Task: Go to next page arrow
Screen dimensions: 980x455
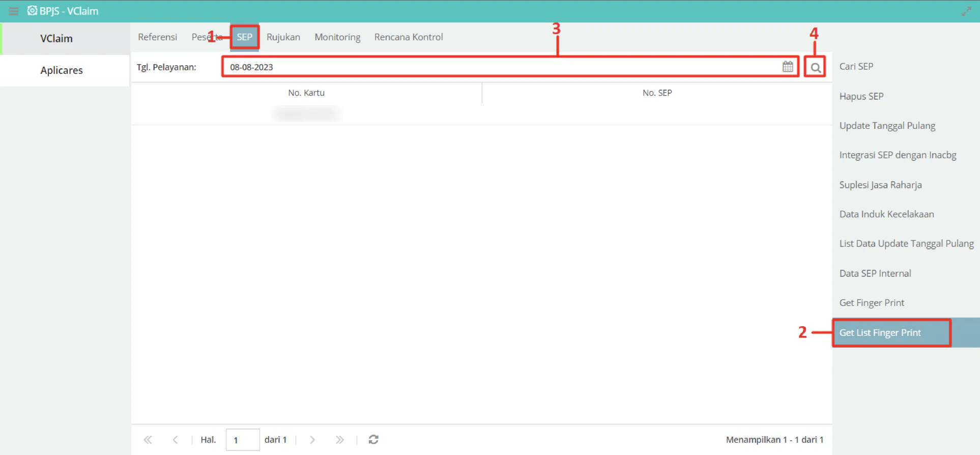Action: (312, 440)
